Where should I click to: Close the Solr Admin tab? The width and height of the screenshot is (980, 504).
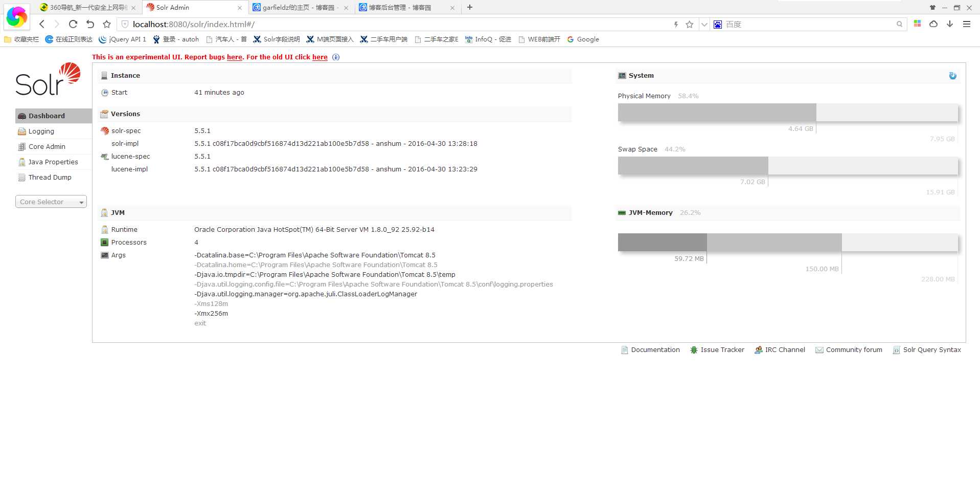click(240, 8)
